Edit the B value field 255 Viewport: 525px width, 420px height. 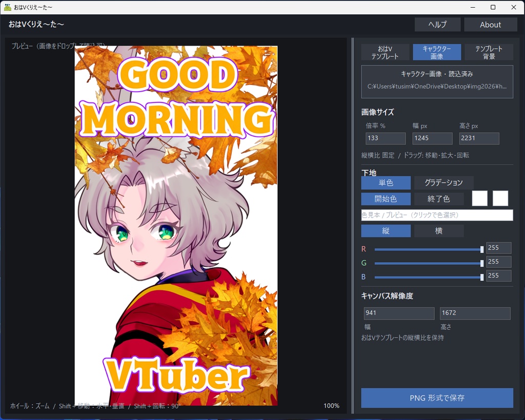click(498, 276)
